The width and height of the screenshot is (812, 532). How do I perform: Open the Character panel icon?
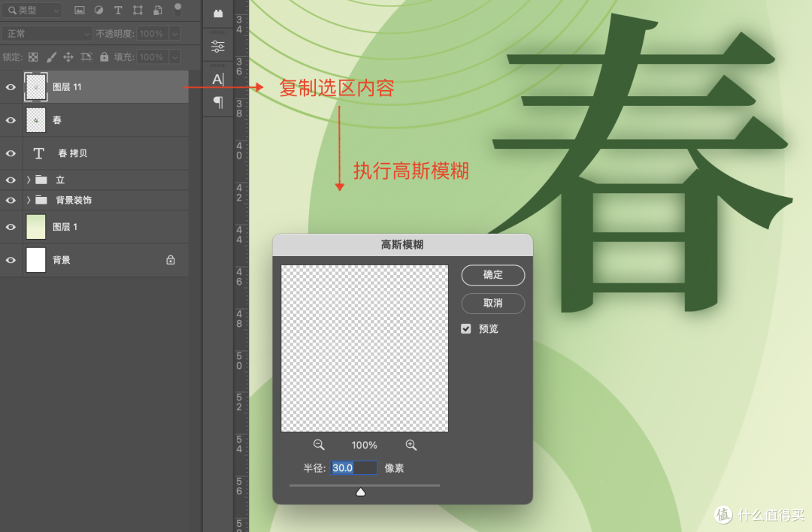218,79
